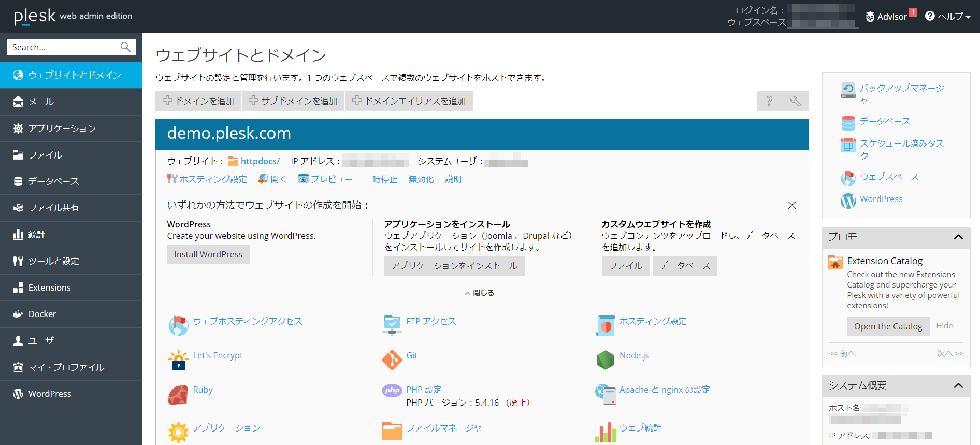Click 一時停止 link

click(x=381, y=179)
